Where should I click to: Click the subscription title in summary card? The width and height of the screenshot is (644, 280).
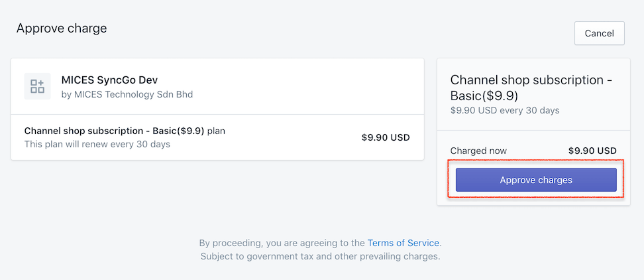coord(530,80)
